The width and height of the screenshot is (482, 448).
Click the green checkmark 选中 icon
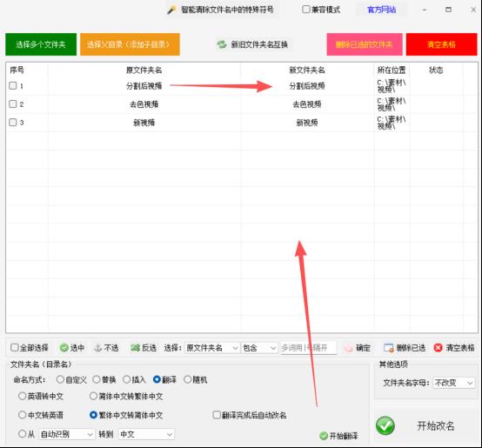(64, 348)
